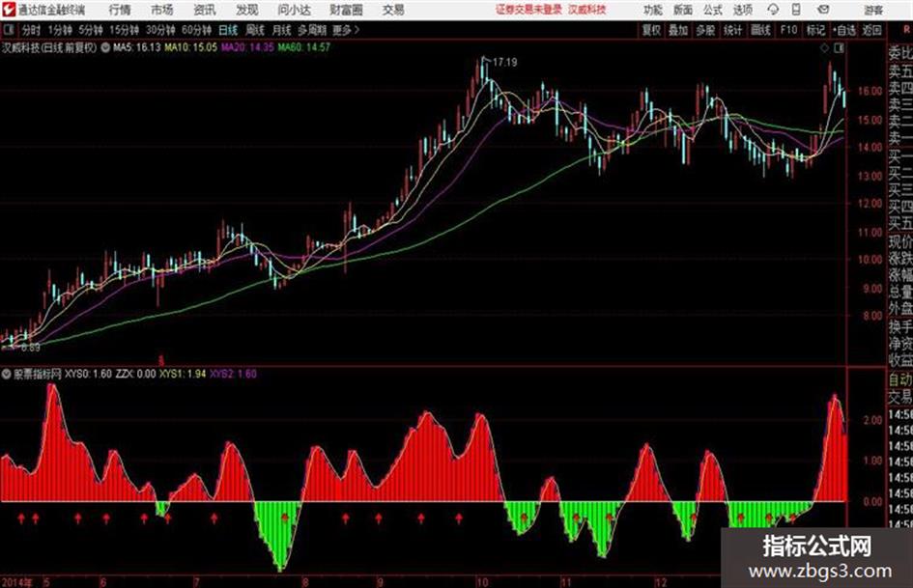Click the MA20: 14.35 value label

(x=247, y=47)
